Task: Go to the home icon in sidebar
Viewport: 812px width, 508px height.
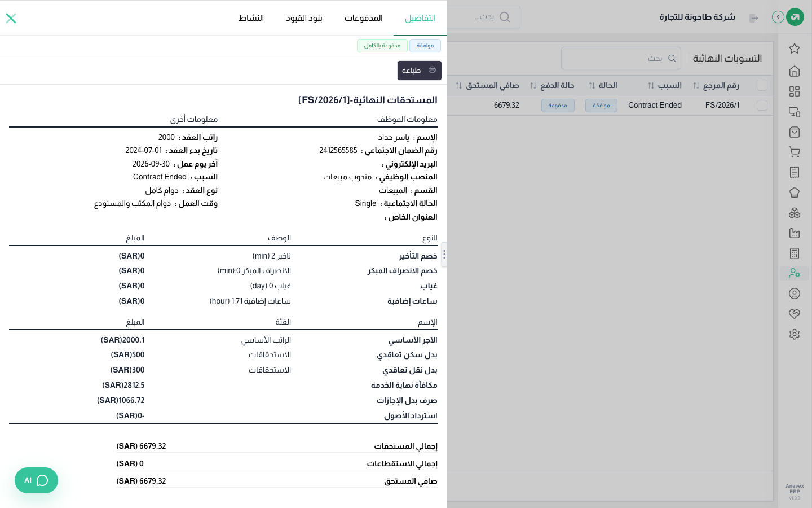Action: 795,71
